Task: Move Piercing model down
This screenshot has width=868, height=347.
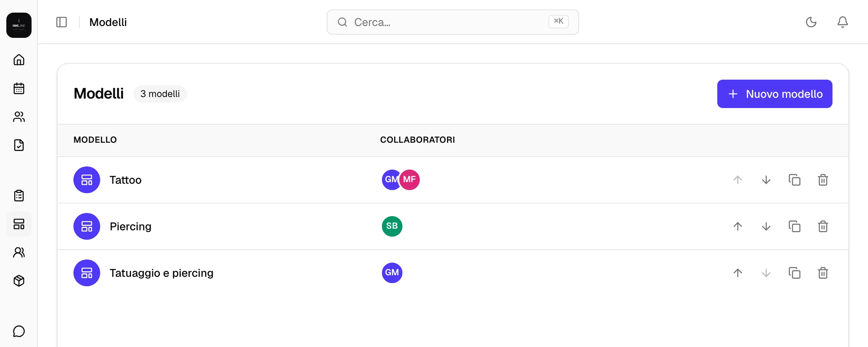Action: click(x=766, y=226)
